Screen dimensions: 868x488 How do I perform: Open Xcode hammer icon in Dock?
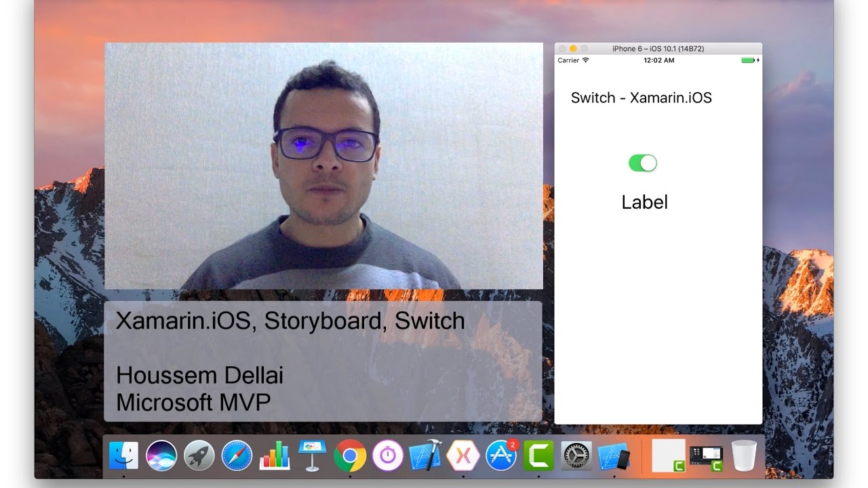click(x=425, y=455)
